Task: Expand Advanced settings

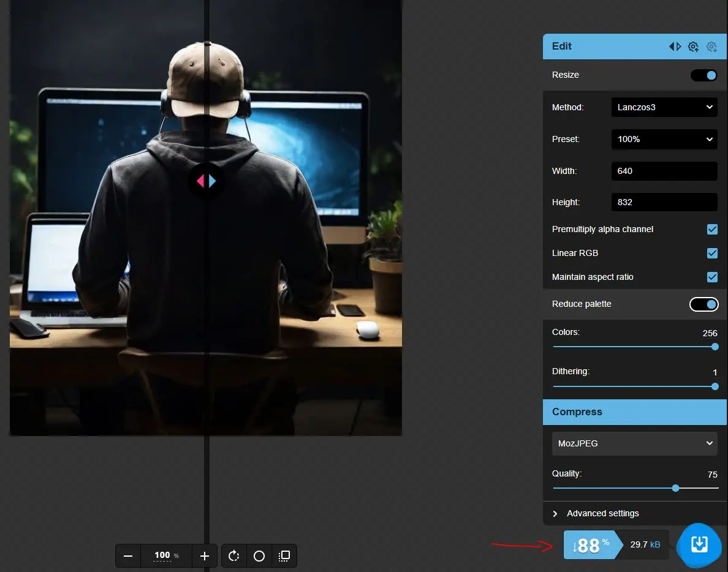Action: point(602,513)
